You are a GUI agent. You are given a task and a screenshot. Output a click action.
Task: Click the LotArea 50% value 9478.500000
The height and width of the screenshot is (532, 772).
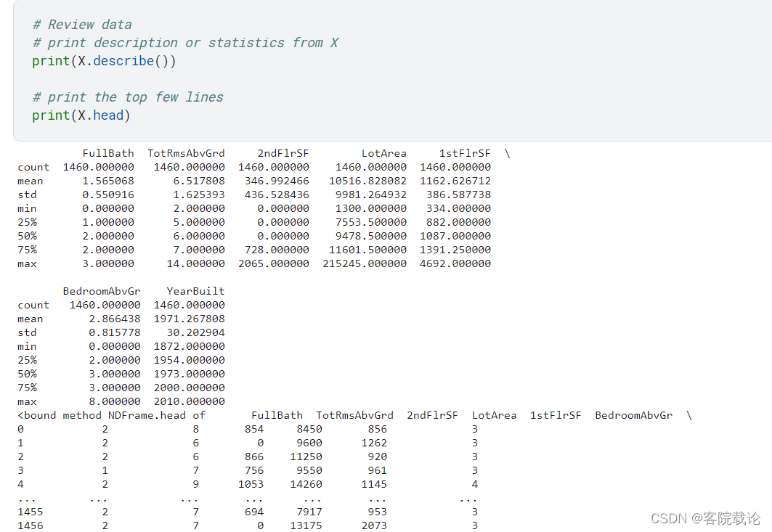coord(371,236)
